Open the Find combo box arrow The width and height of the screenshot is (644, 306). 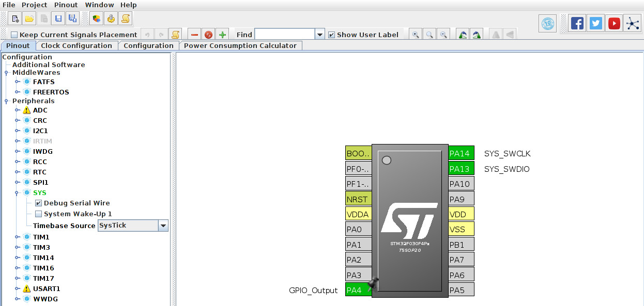tap(320, 35)
